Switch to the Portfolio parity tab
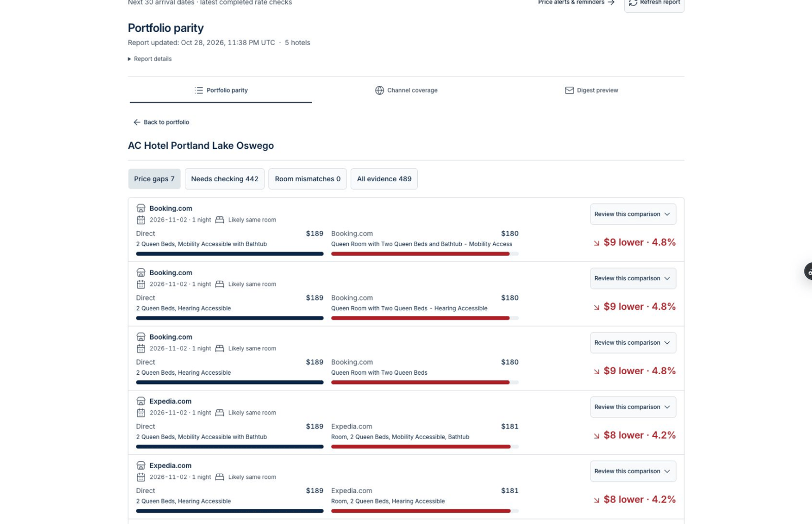This screenshot has width=812, height=524. (221, 90)
